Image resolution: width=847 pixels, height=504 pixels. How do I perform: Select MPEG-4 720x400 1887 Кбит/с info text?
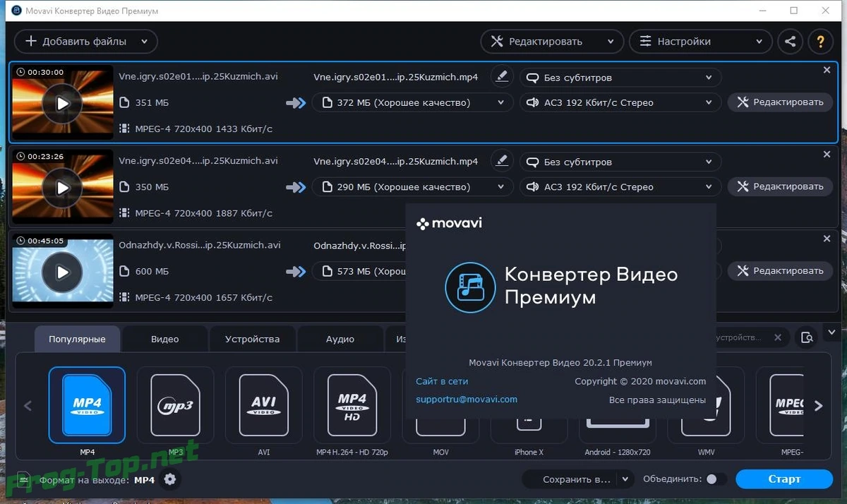click(x=203, y=213)
